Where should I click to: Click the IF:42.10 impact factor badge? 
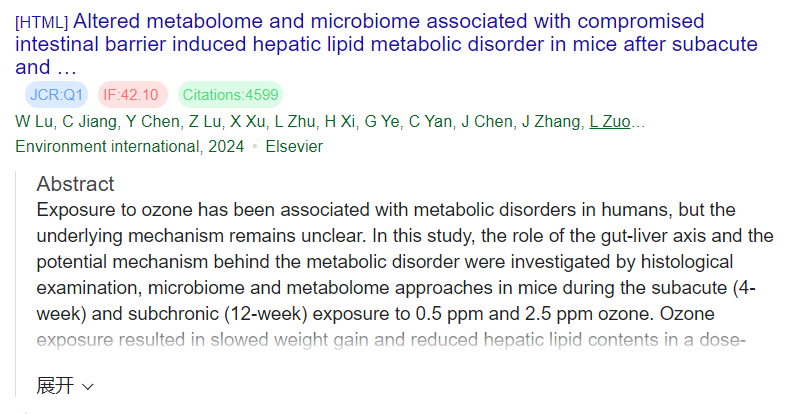(x=132, y=95)
